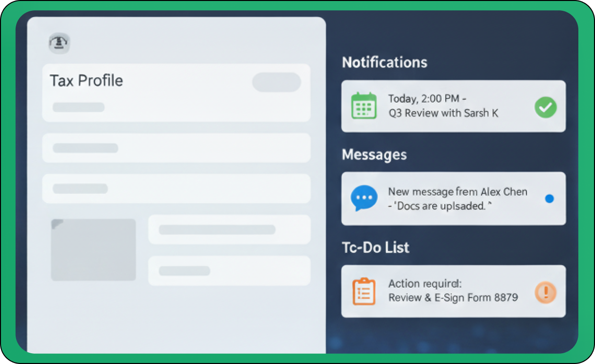The width and height of the screenshot is (595, 364).
Task: Click the blue chat bubble icon
Action: pos(364,198)
